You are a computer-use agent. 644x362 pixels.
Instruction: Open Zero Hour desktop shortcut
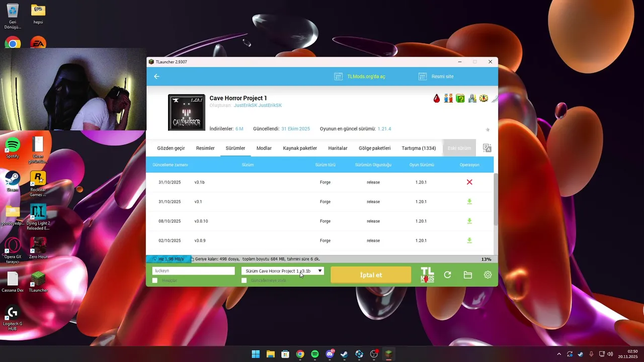click(x=38, y=248)
